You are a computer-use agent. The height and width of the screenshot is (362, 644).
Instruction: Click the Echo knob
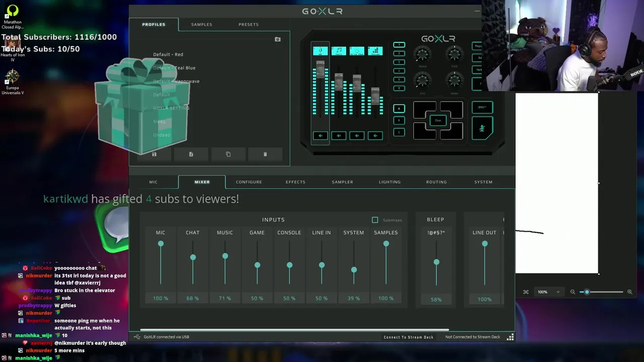[422, 81]
